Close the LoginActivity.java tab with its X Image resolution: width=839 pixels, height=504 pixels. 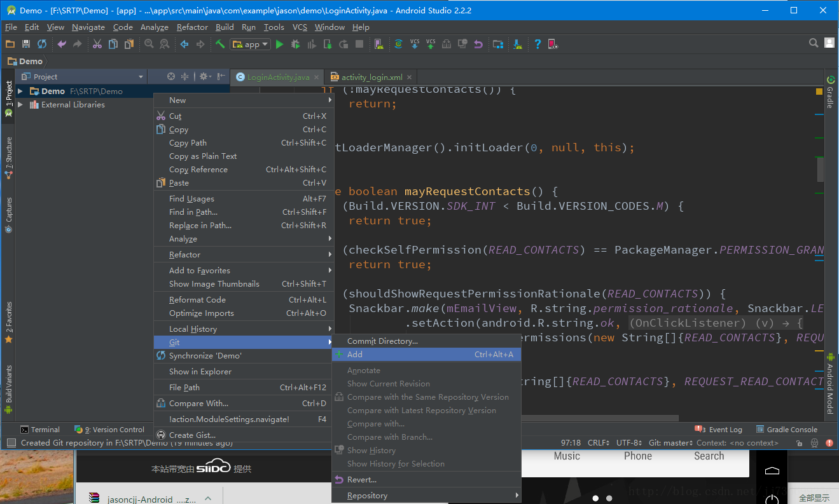coord(316,77)
